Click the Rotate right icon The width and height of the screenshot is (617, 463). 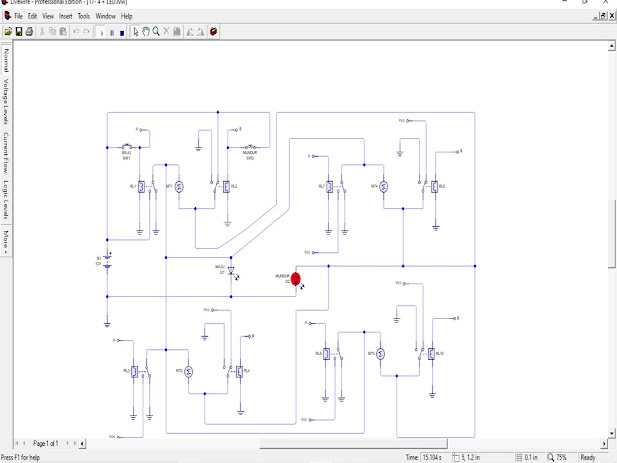click(200, 31)
